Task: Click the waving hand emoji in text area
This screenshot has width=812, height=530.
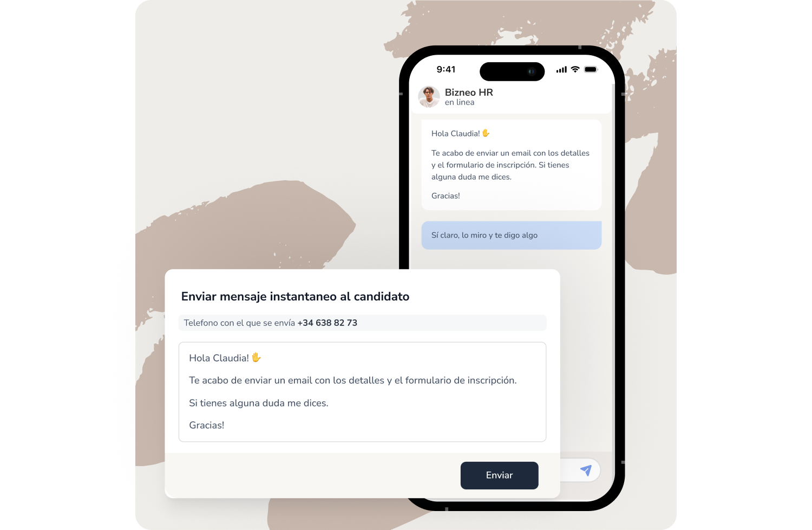Action: (257, 357)
